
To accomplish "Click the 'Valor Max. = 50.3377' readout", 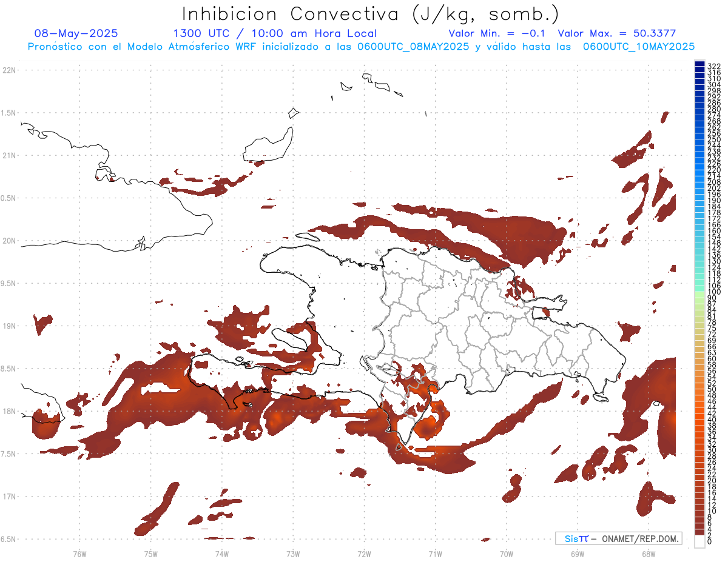I will 617,33.
